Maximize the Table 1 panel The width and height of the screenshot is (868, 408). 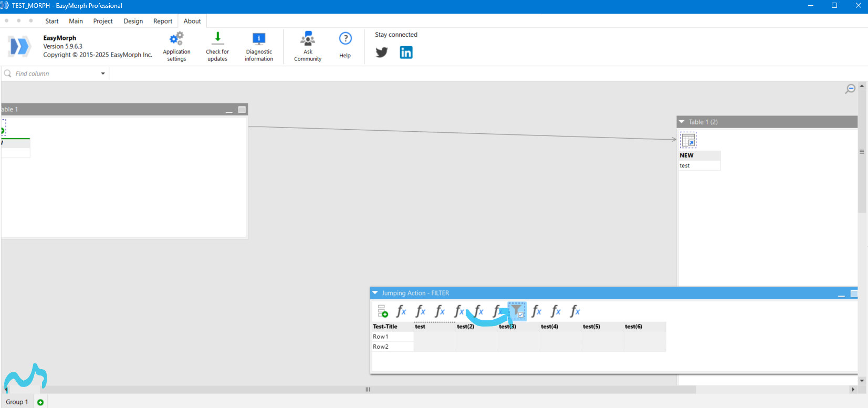(242, 110)
